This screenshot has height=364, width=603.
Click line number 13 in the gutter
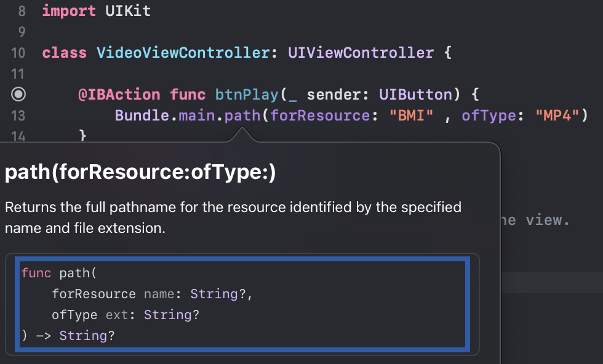pyautogui.click(x=18, y=115)
